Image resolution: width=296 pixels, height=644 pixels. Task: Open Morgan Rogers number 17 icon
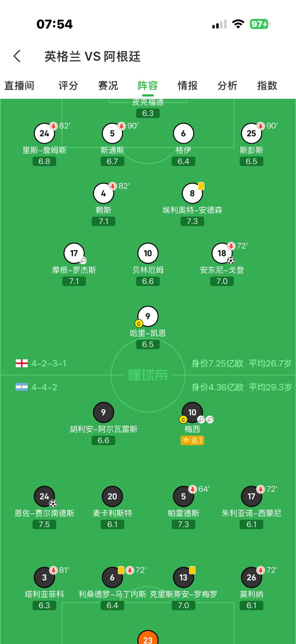[x=74, y=253]
